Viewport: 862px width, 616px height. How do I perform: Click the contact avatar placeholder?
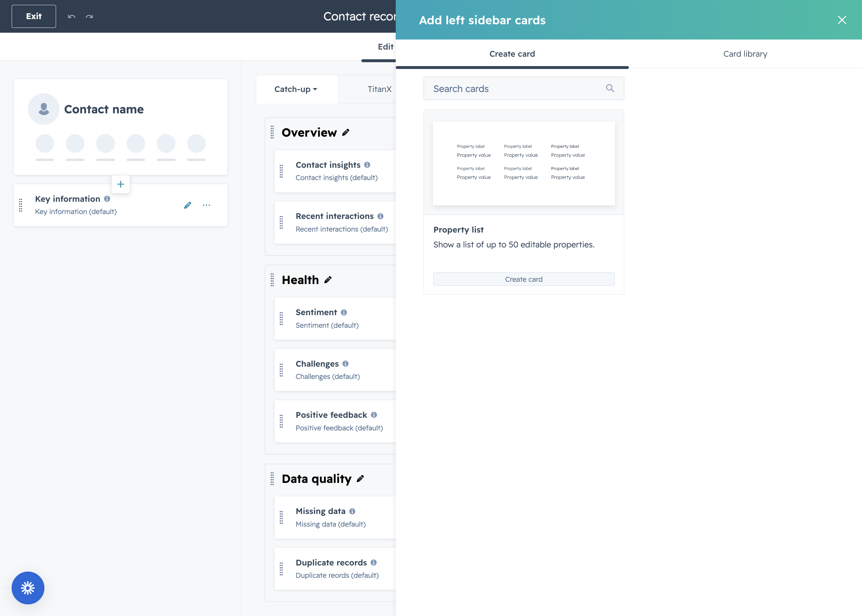(x=44, y=109)
